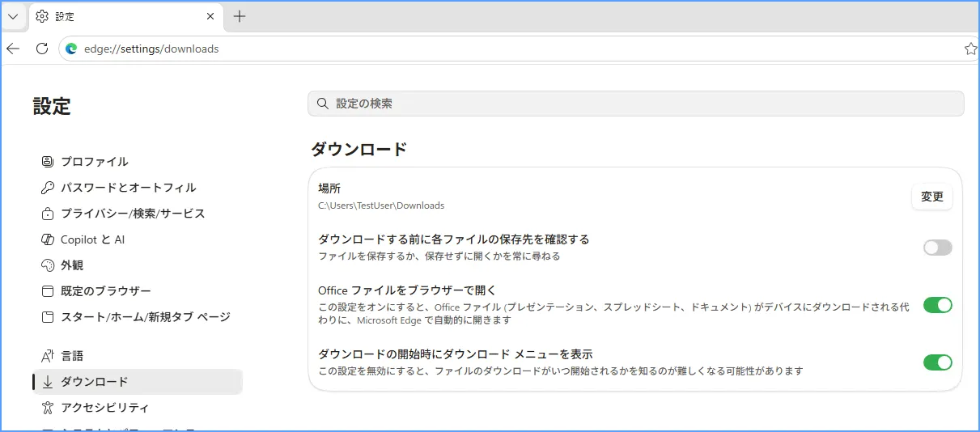Open a new tab with plus button

pyautogui.click(x=240, y=16)
